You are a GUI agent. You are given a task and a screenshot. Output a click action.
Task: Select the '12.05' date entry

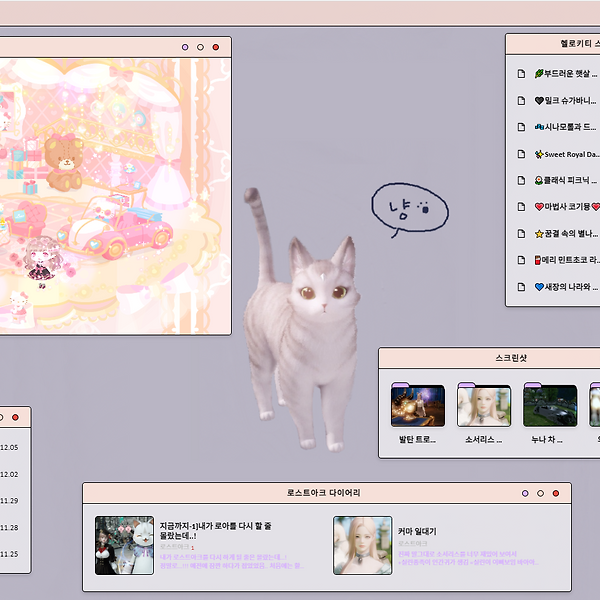9,447
